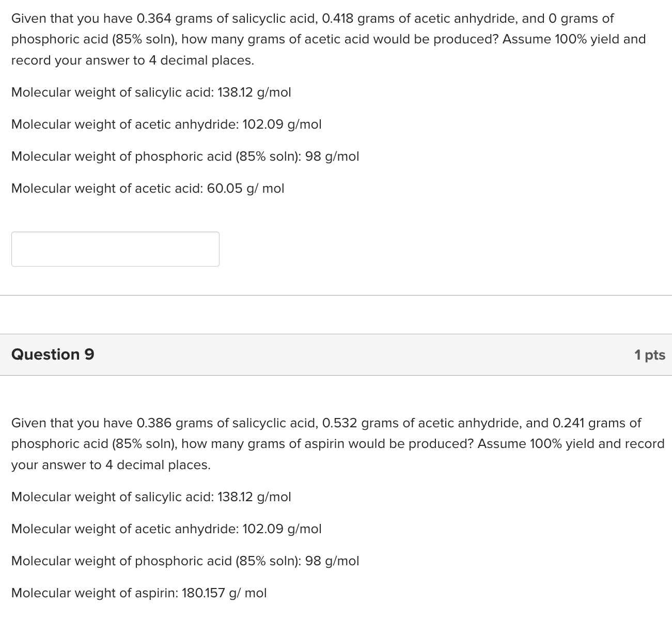Click the acetic acid molecular weight line
Image resolution: width=672 pixels, height=619 pixels.
point(147,188)
